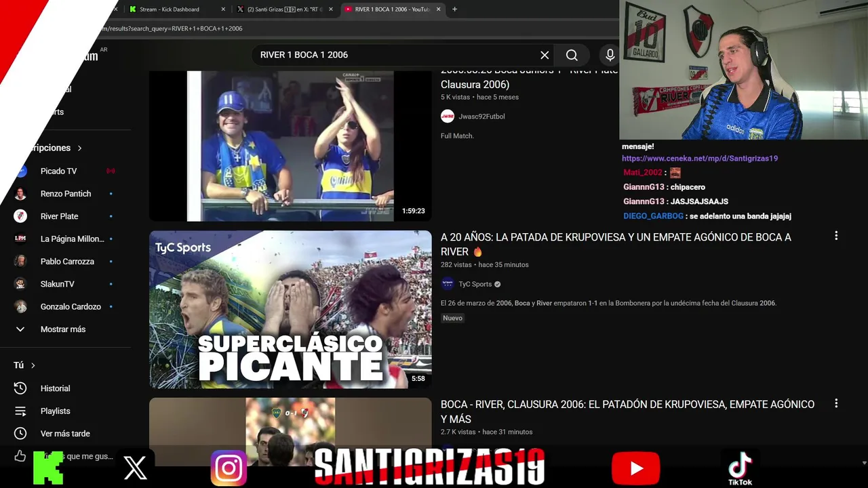The image size is (868, 488).
Task: Click the Nuevo badge under TyC video
Action: point(452,319)
